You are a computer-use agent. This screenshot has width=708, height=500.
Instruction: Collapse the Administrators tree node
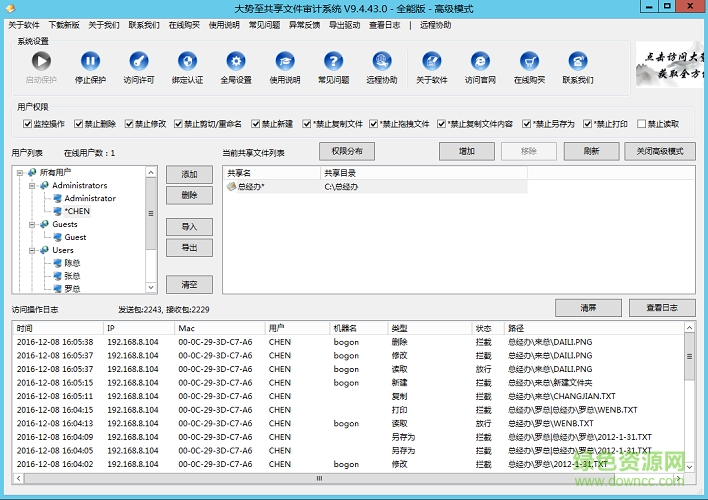32,186
